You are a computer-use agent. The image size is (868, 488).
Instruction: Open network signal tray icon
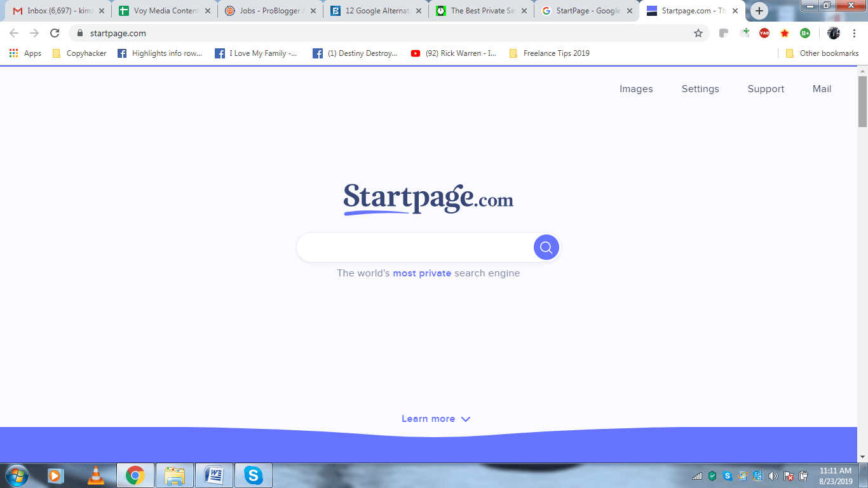[x=697, y=476]
